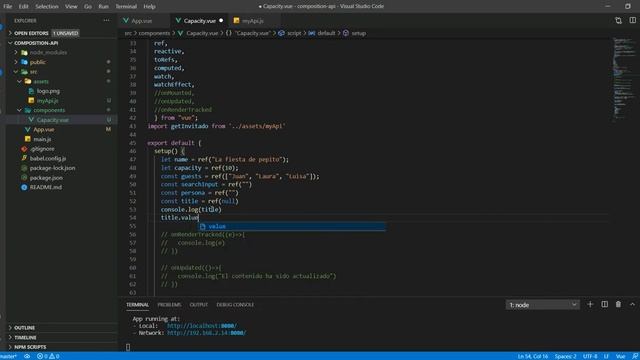Click the Babel icon beside babel.config.js
Image resolution: width=640 pixels, height=360 pixels.
(24, 158)
